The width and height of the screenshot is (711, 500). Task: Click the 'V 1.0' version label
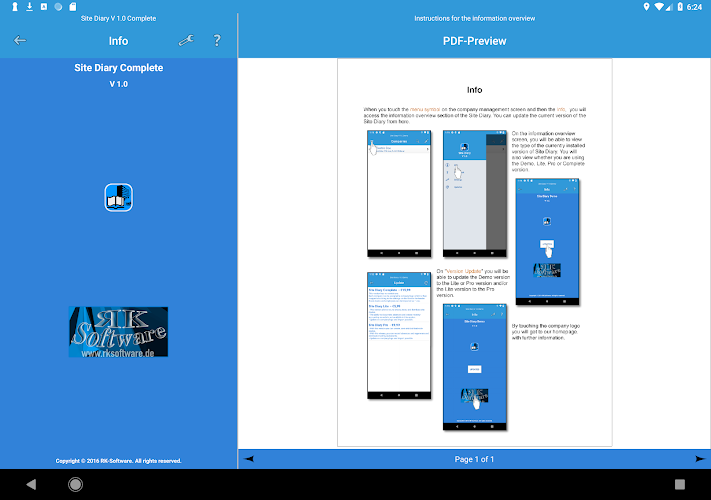[119, 84]
